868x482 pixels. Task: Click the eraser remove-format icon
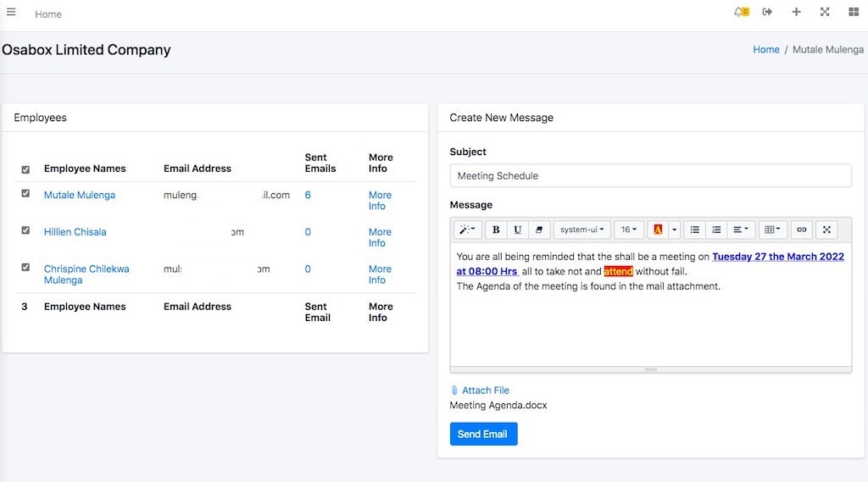(x=538, y=230)
